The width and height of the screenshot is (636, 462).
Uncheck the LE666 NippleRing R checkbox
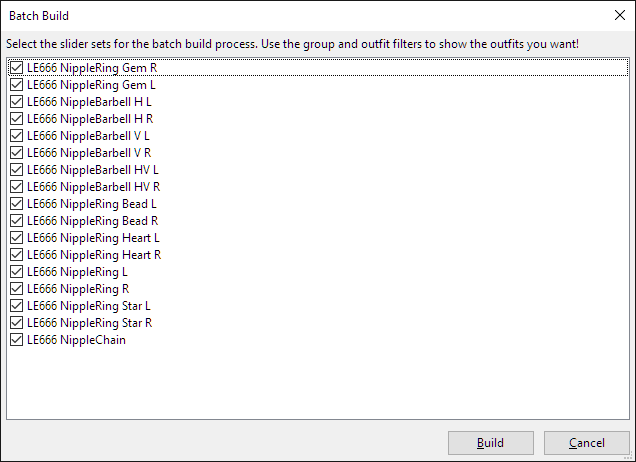(x=16, y=289)
